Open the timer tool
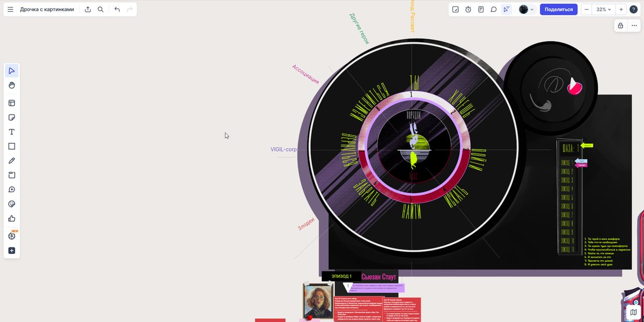644x322 pixels. click(x=469, y=10)
